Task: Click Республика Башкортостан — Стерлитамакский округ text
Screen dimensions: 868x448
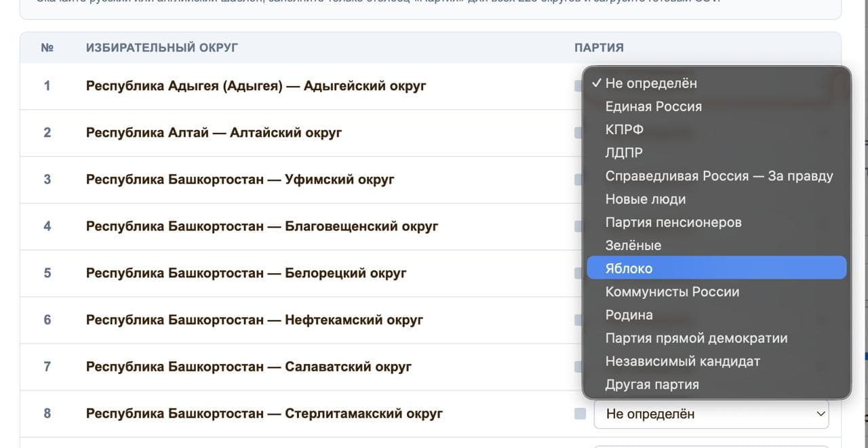Action: (264, 413)
